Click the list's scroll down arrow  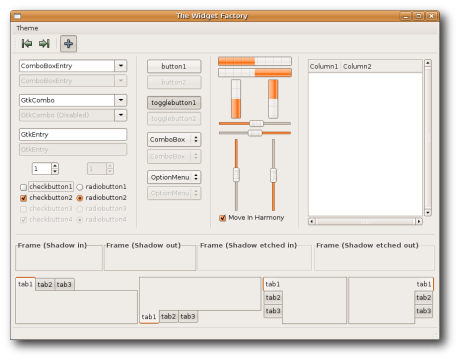(x=428, y=212)
